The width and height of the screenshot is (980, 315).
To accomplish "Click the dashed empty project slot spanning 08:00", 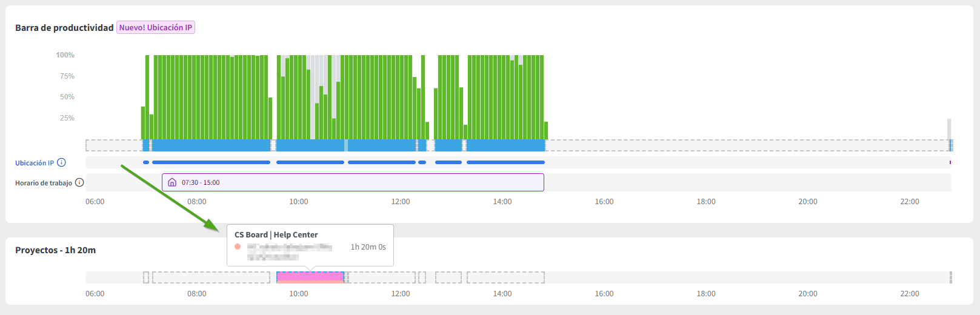I will (x=211, y=277).
